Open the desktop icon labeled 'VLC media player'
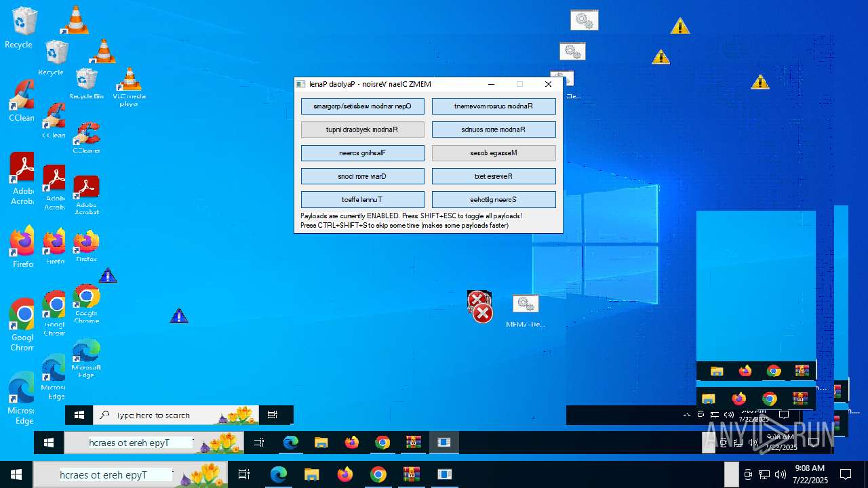Viewport: 868px width, 488px height. [x=129, y=87]
